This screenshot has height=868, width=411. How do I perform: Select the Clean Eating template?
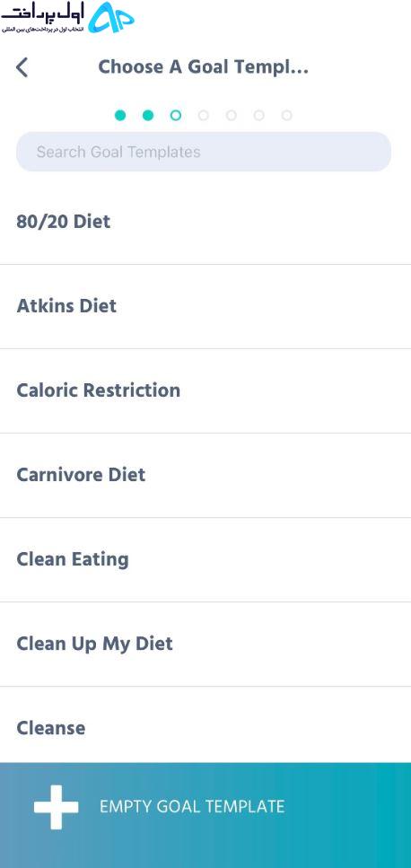[205, 559]
